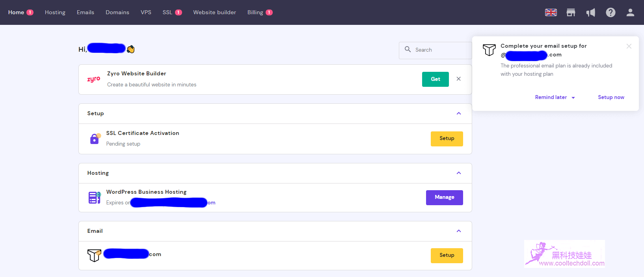Click the Email section mailbox icon
This screenshot has width=644, height=277.
[94, 255]
